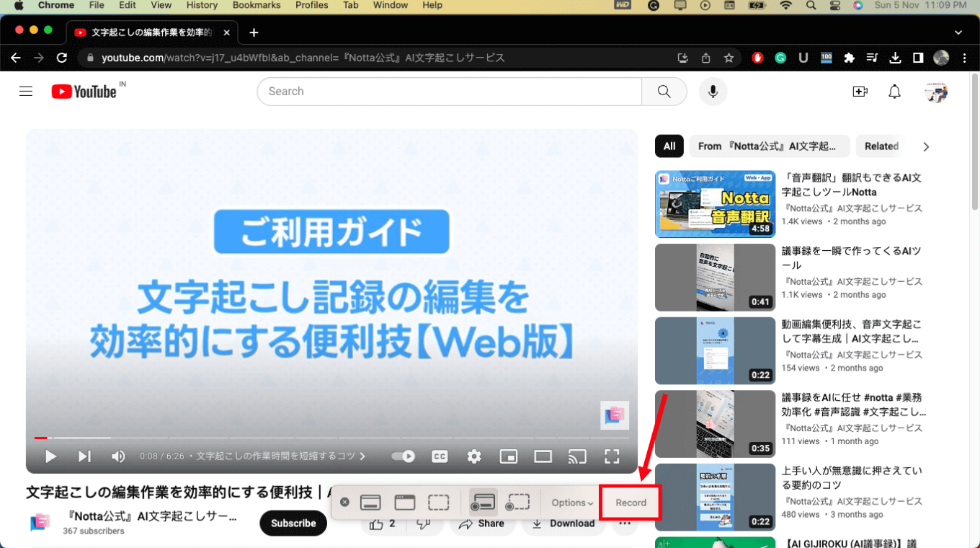Image resolution: width=980 pixels, height=548 pixels.
Task: Select Capture Entire Screen icon
Action: [370, 503]
